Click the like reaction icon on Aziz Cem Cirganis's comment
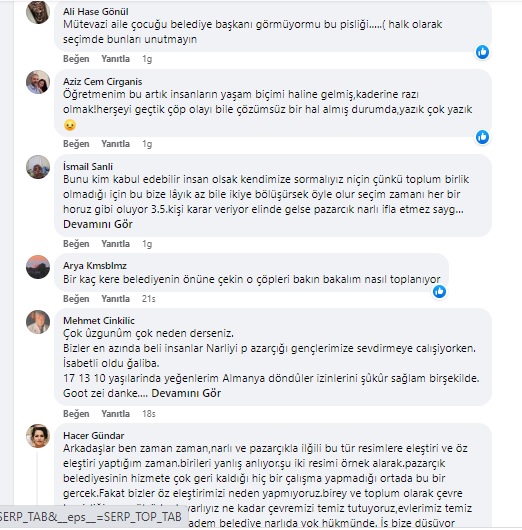This screenshot has width=522, height=530. (482, 137)
